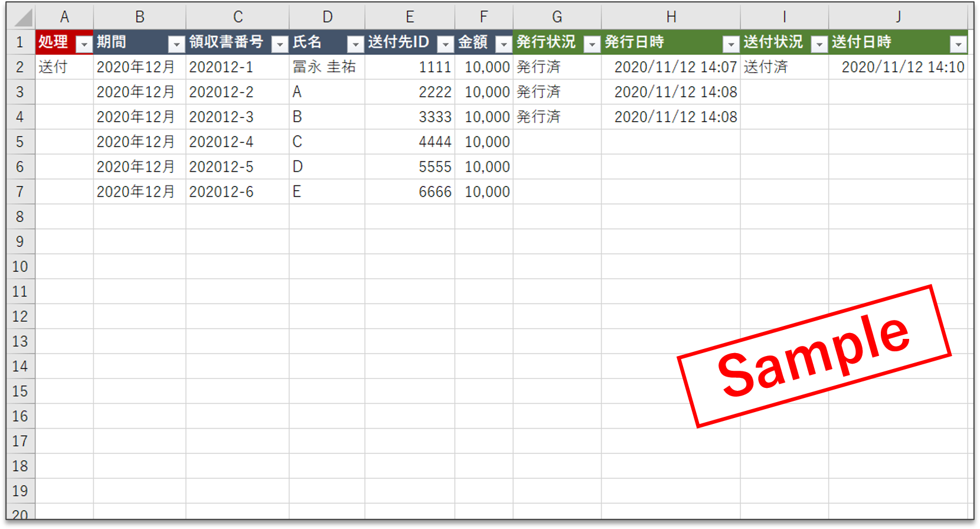Open the 期間 column filter dropdown
980x529 pixels.
coord(176,44)
